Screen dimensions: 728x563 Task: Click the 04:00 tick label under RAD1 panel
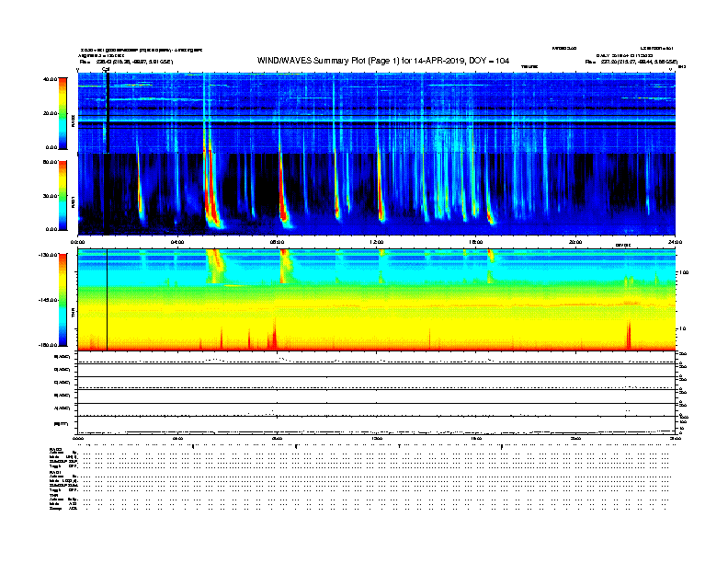point(177,242)
